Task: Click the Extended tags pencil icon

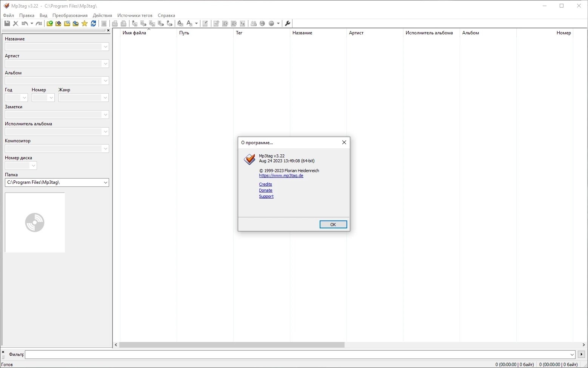Action: (x=205, y=23)
